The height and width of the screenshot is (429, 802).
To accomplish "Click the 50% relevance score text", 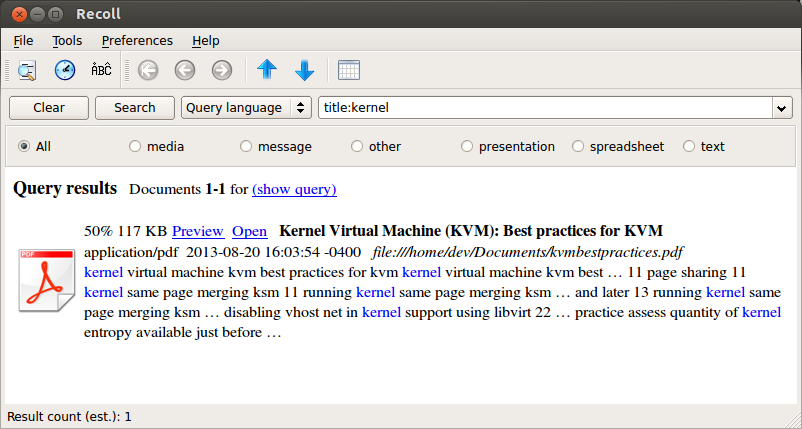I will (x=98, y=231).
